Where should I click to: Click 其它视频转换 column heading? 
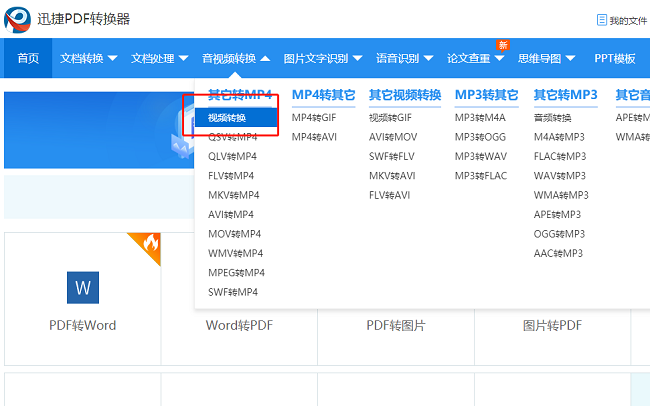coord(405,95)
